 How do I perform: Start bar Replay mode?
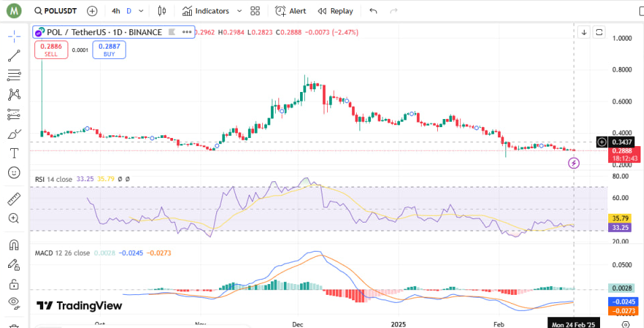(x=336, y=11)
